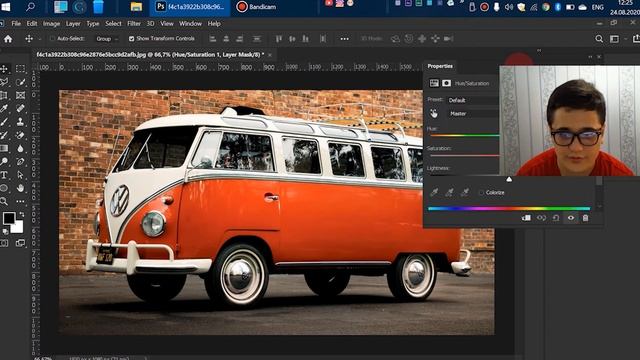640x360 pixels.
Task: Open the Layer menu
Action: 73,24
